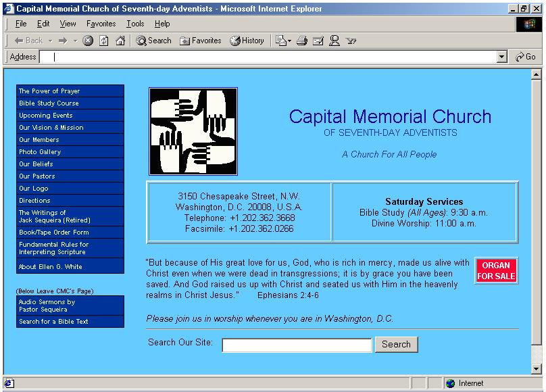Click inside the Address input field

coord(268,57)
